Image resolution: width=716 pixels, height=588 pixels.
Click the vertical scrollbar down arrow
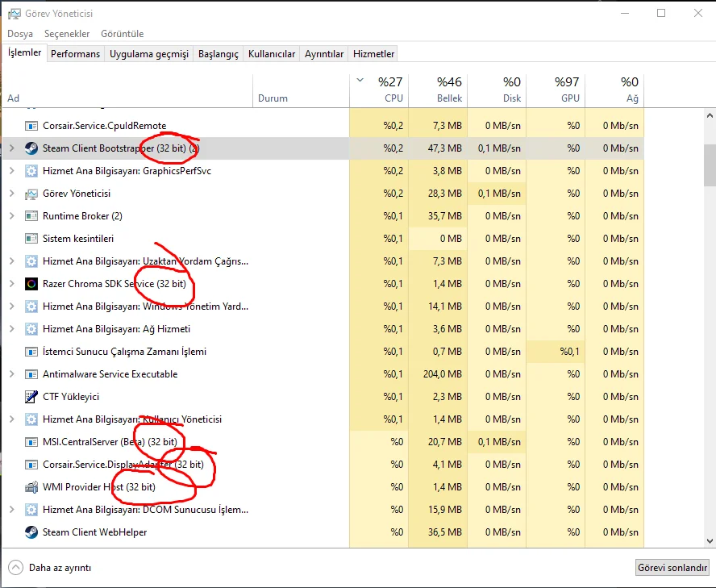[710, 541]
